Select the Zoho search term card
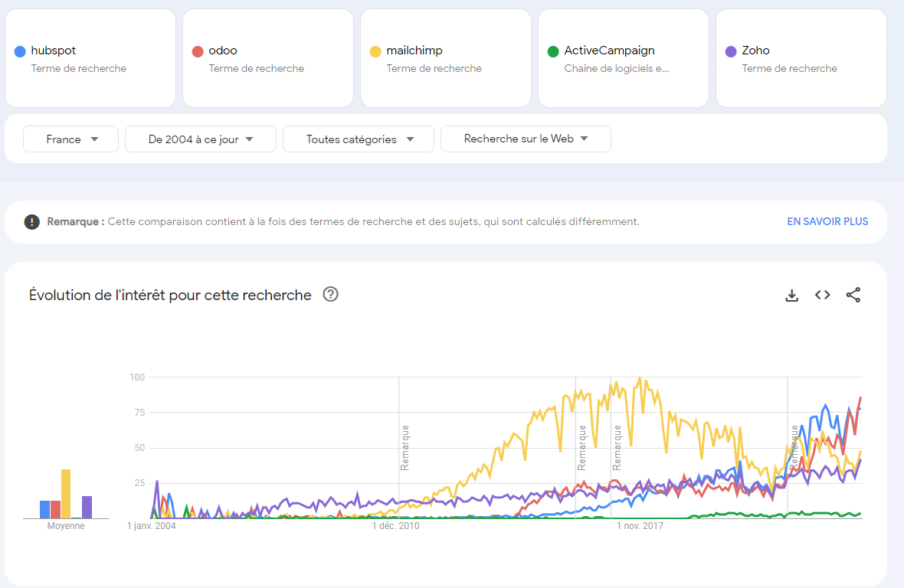904x588 pixels. 801,58
